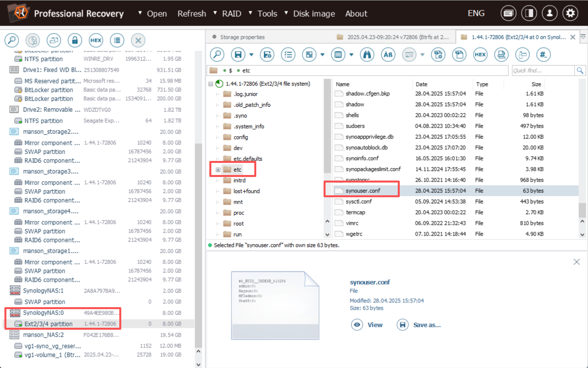588x368 pixels.
Task: Open the Open menu
Action: point(157,13)
